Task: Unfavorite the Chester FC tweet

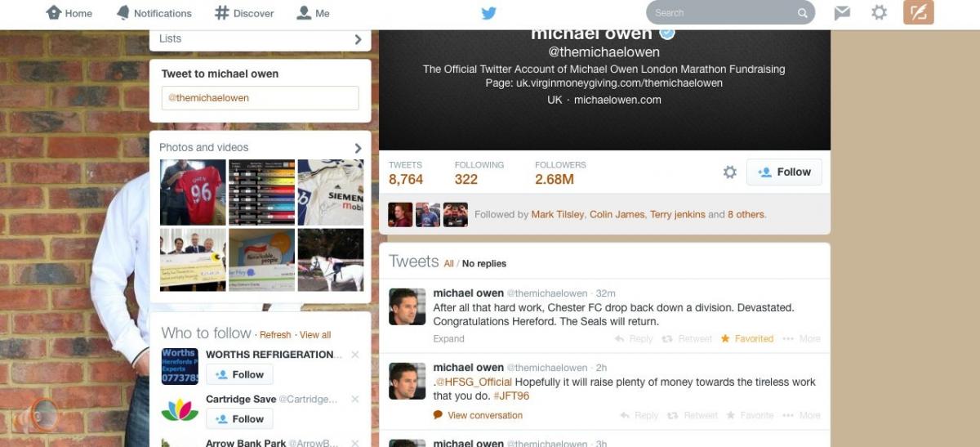Action: point(747,338)
